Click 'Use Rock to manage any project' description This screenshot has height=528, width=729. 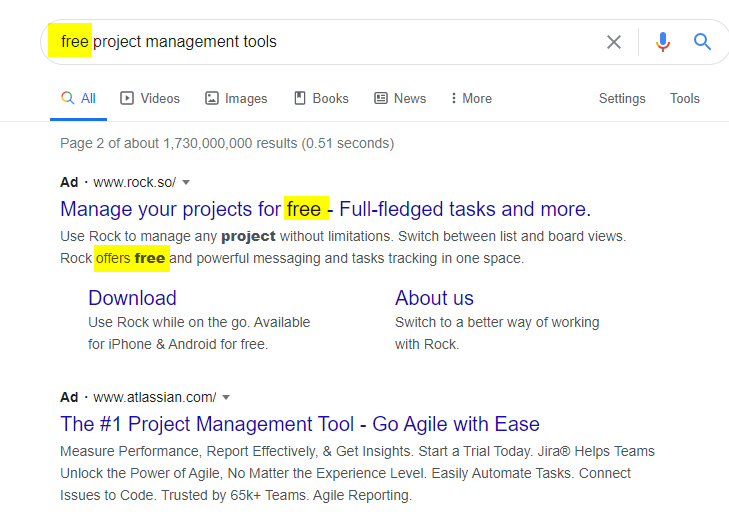click(343, 247)
